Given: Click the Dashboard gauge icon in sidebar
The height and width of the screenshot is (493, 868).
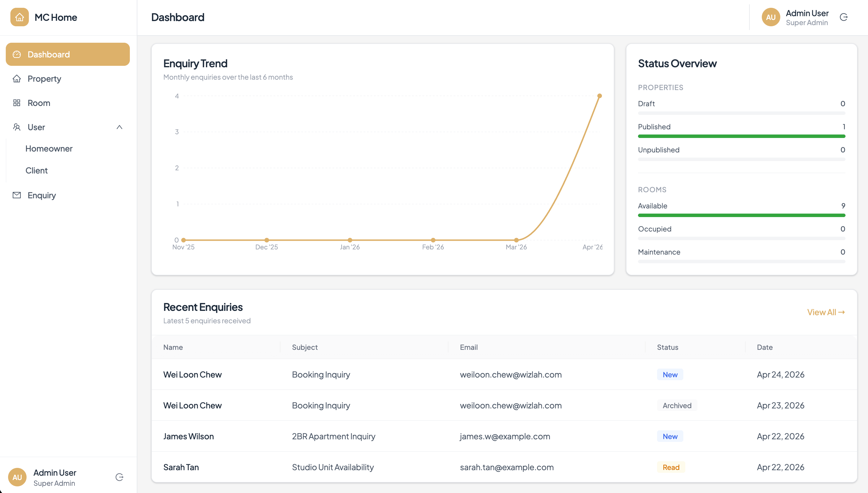Looking at the screenshot, I should pyautogui.click(x=16, y=55).
